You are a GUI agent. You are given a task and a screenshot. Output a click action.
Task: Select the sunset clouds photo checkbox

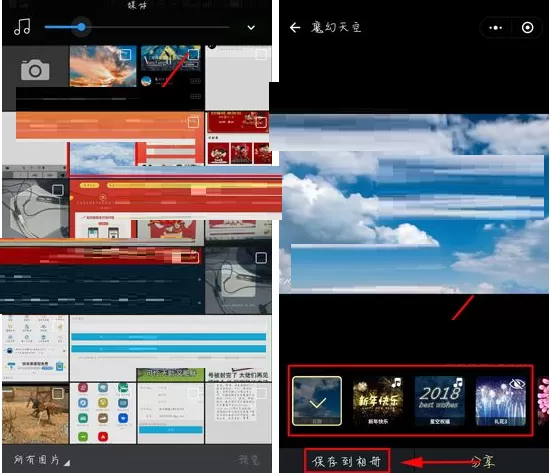pyautogui.click(x=125, y=54)
